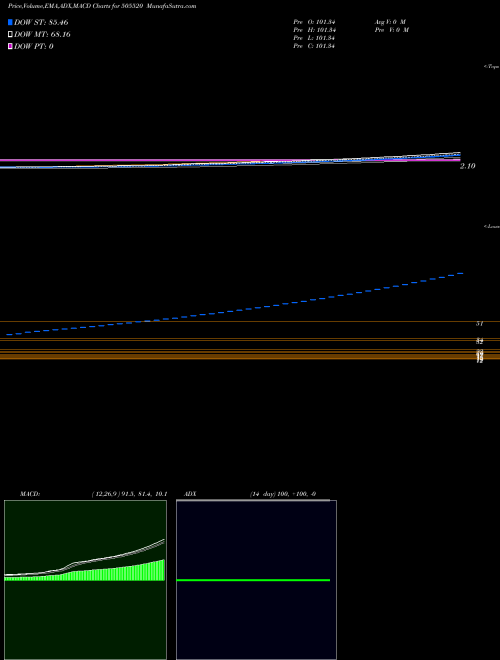Click the magenta DOW PT legend swatch
Image resolution: width=500 pixels, height=660 pixels.
click(x=10, y=46)
